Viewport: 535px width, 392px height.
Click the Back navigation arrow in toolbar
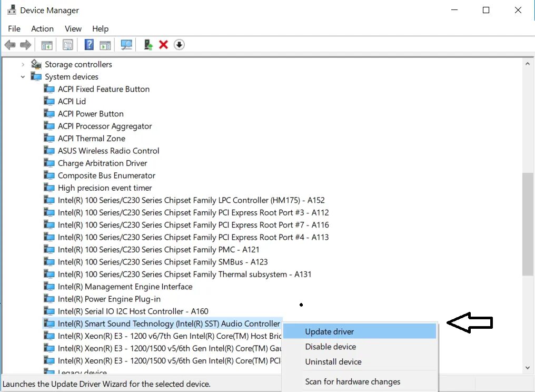click(x=9, y=44)
